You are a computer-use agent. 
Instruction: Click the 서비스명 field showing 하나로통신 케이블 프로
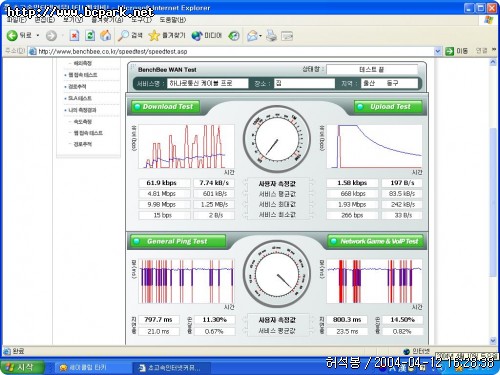point(208,83)
